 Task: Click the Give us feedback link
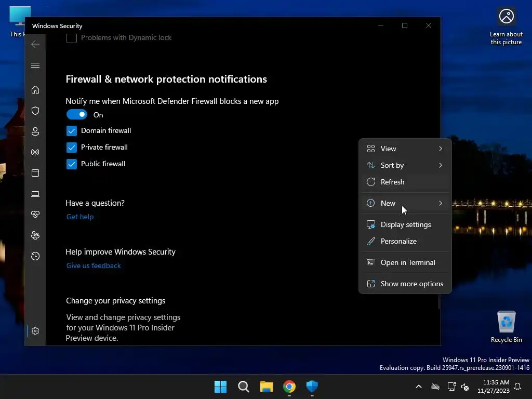tap(94, 265)
